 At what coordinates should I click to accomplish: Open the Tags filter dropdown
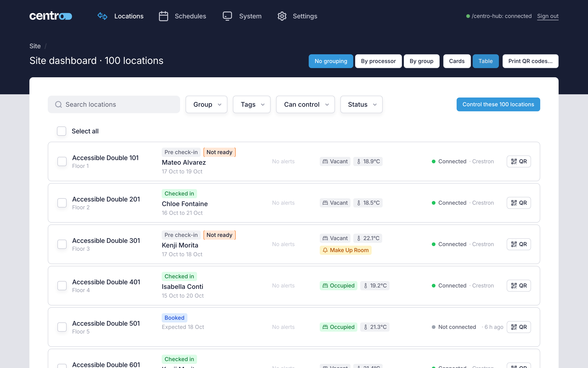click(252, 104)
